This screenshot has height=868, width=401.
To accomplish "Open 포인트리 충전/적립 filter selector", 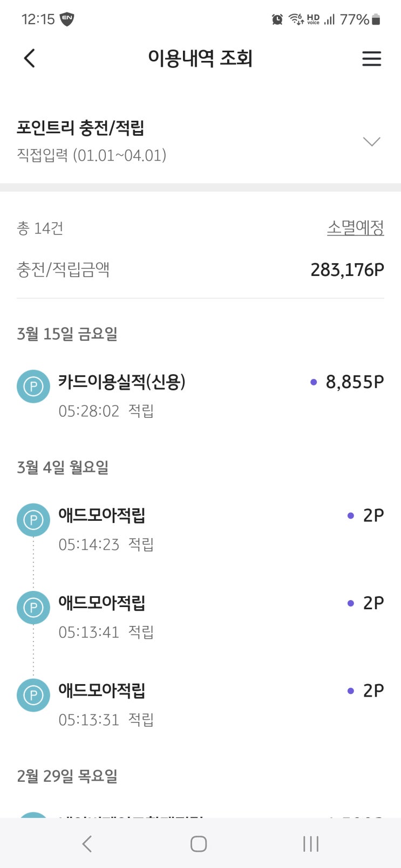I will (80, 128).
